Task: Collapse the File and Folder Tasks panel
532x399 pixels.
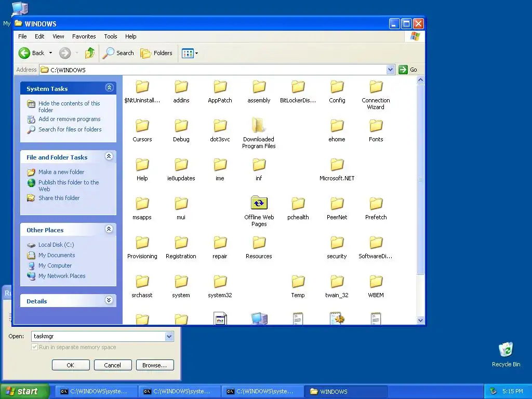Action: (109, 156)
